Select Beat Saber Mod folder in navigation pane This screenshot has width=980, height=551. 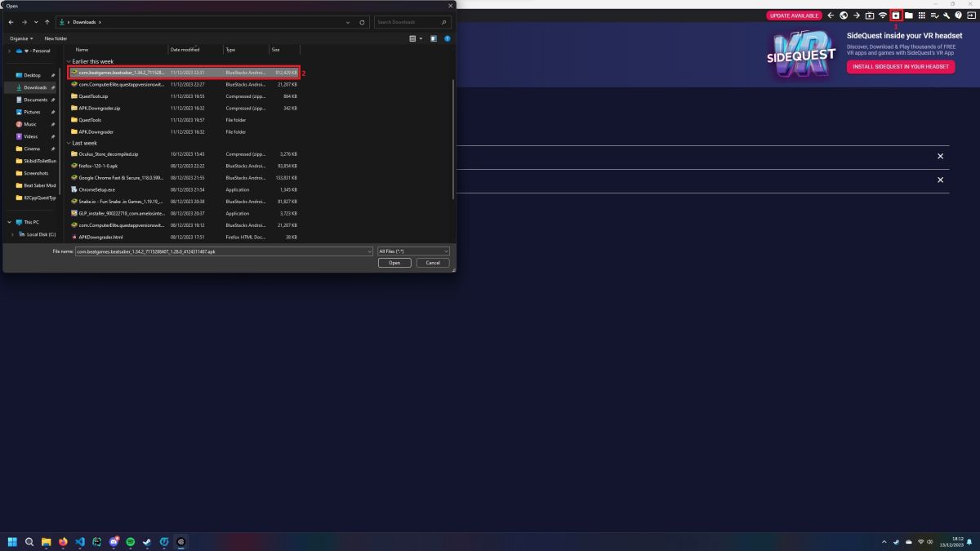(36, 185)
